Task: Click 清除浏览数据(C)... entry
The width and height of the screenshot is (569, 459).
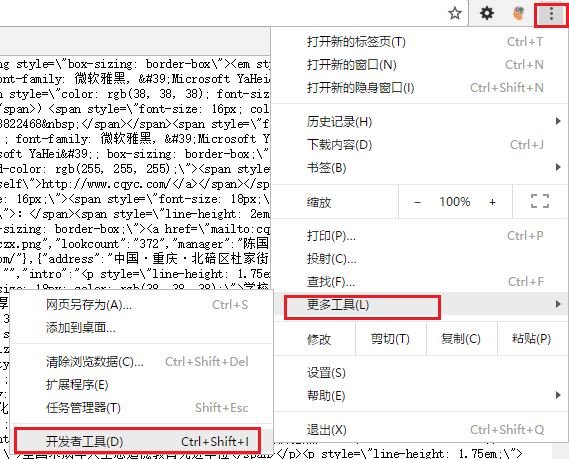Action: coord(141,362)
